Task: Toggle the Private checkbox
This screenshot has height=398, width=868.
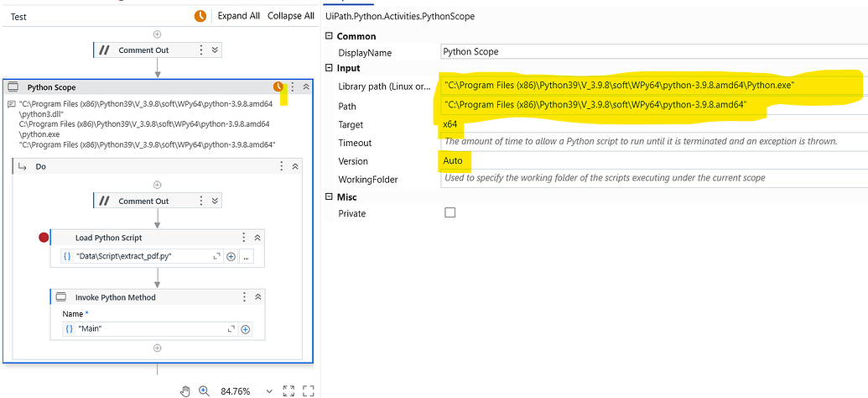Action: point(450,213)
